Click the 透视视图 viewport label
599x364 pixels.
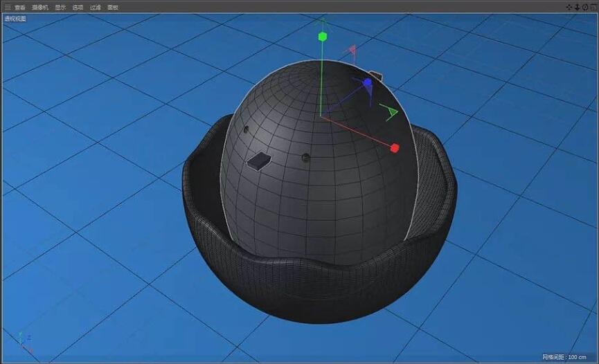click(x=15, y=18)
